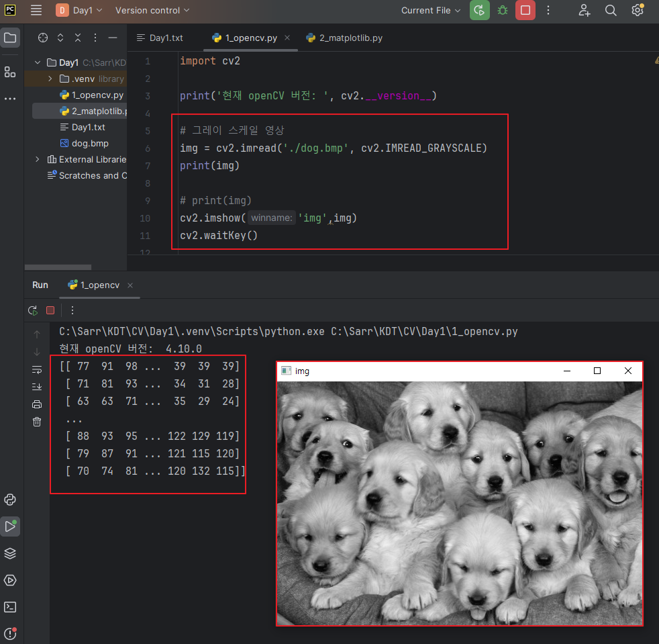Click the cv2.imread line in the editor
The height and width of the screenshot is (644, 659).
coord(334,148)
